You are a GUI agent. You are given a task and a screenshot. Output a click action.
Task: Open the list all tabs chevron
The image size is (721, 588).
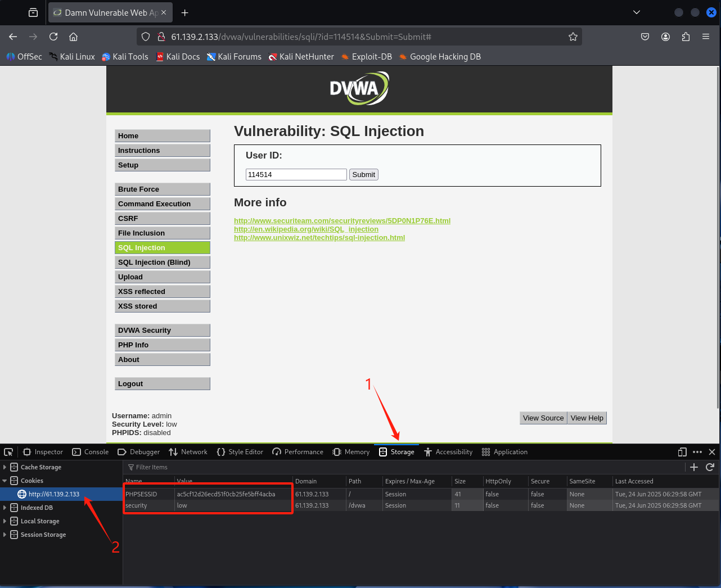(637, 12)
